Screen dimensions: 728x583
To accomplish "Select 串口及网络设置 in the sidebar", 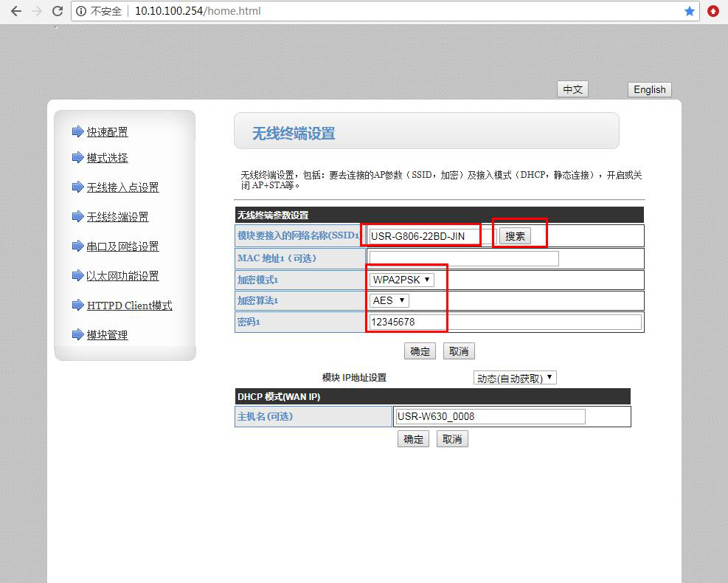I will [x=122, y=246].
